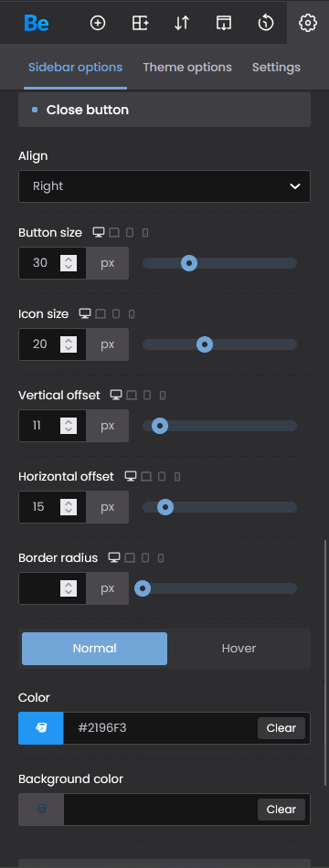Viewport: 329px width, 868px height.
Task: Clear the Color value #2196F3
Action: 281,728
